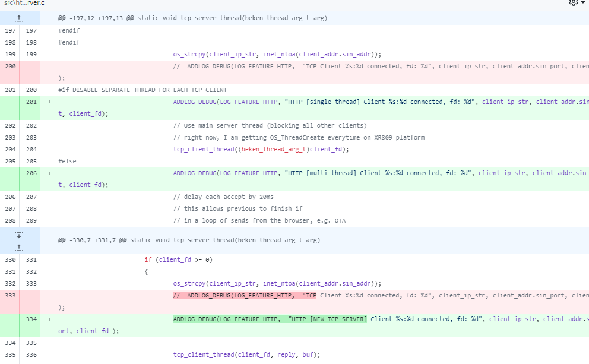Select added line number 201
The height and width of the screenshot is (364, 589).
coord(31,102)
